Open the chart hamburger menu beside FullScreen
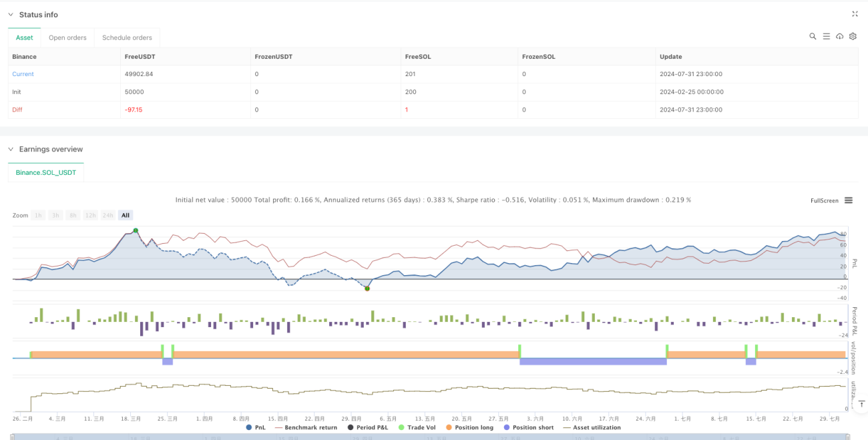868x440 pixels. pos(849,200)
